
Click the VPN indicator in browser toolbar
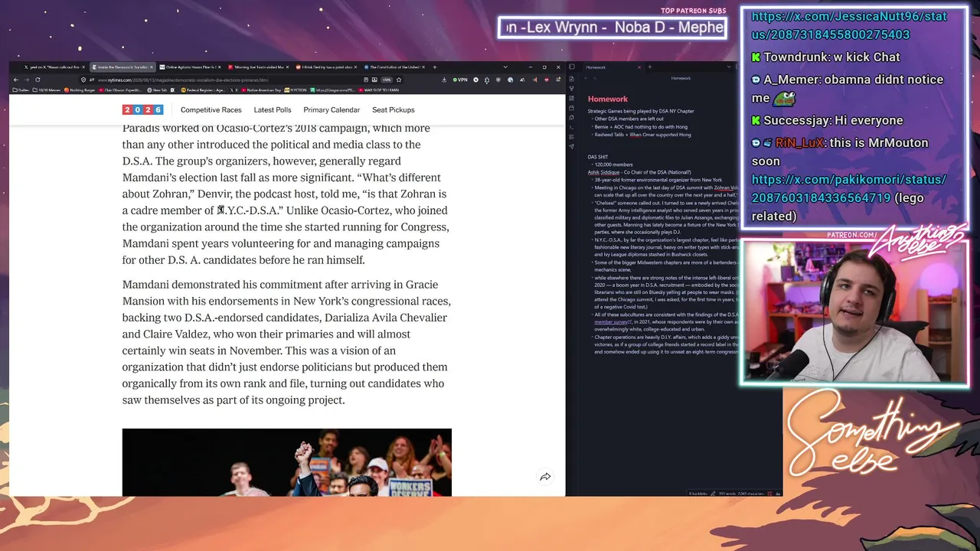(x=460, y=80)
